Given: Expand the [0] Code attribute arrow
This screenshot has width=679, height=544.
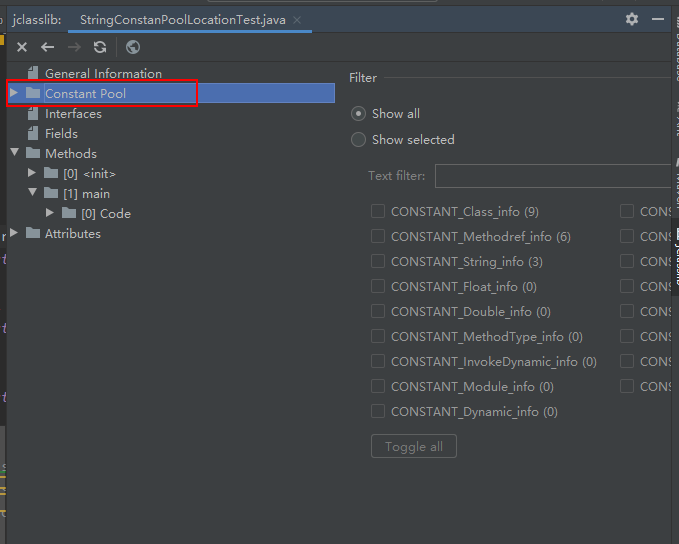Looking at the screenshot, I should [x=50, y=213].
